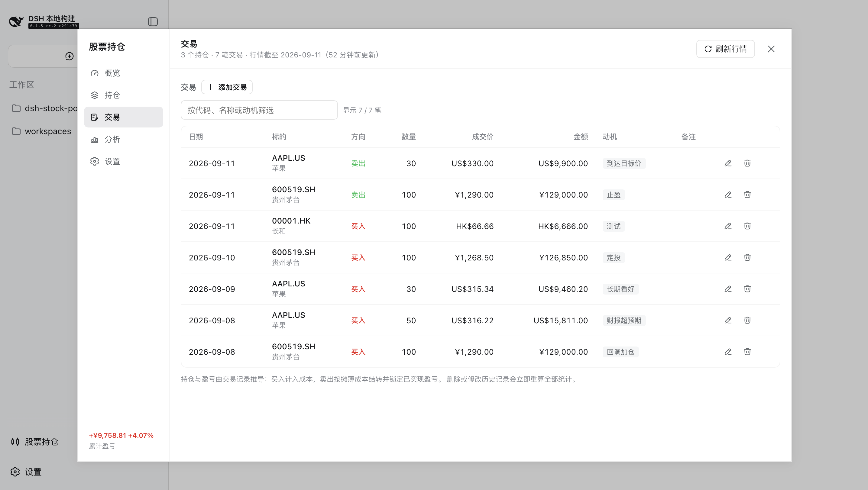Image resolution: width=868 pixels, height=490 pixels.
Task: Click the 2026-09-09 date cell
Action: (x=212, y=289)
